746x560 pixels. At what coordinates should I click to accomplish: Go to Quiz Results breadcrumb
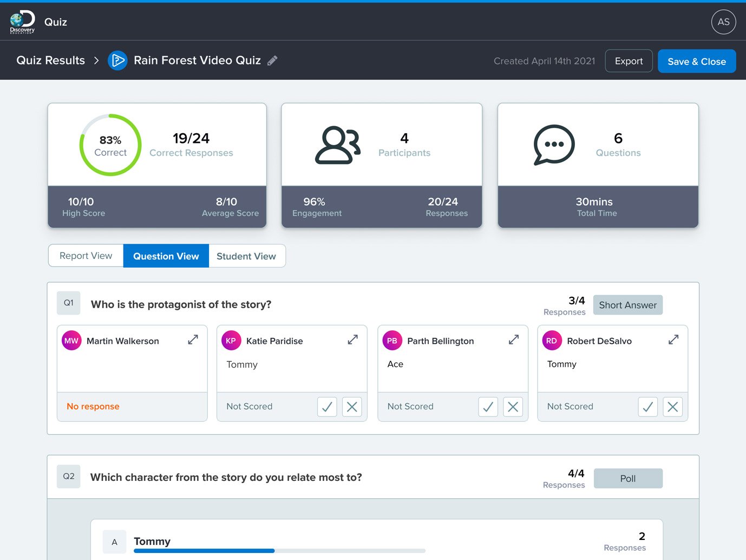(51, 61)
